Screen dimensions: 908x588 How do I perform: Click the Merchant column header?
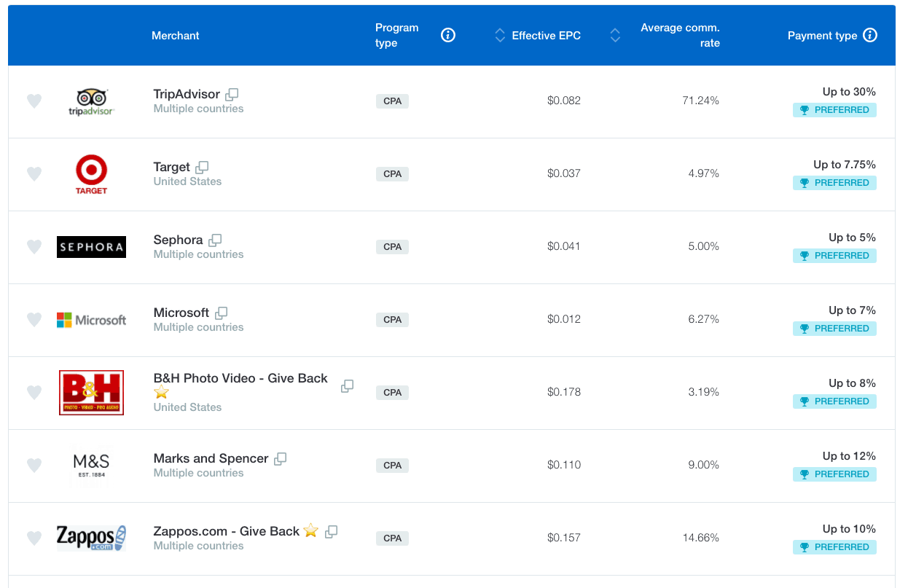tap(175, 36)
